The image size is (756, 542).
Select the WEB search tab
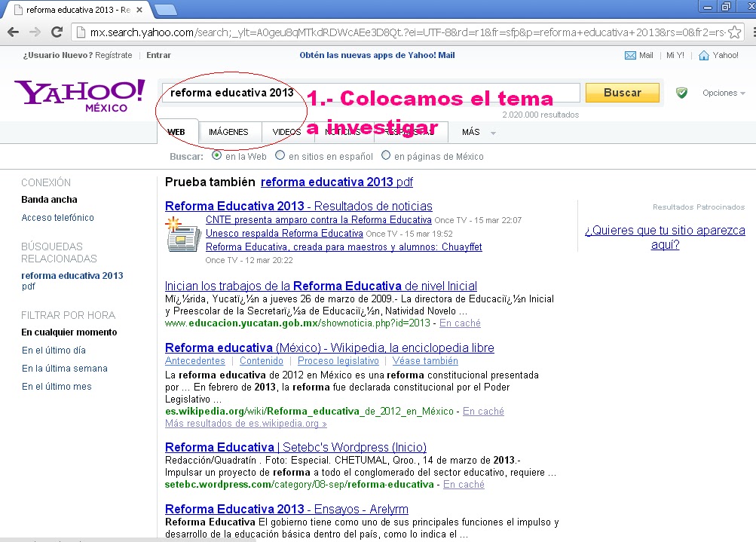[x=176, y=132]
